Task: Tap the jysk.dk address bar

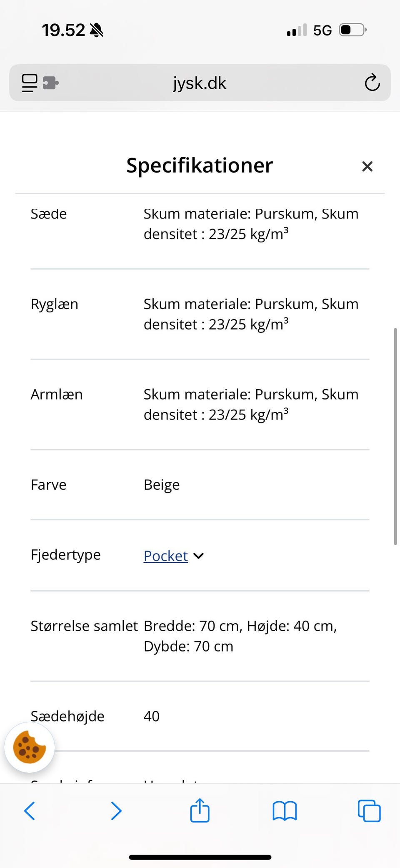Action: click(x=200, y=83)
